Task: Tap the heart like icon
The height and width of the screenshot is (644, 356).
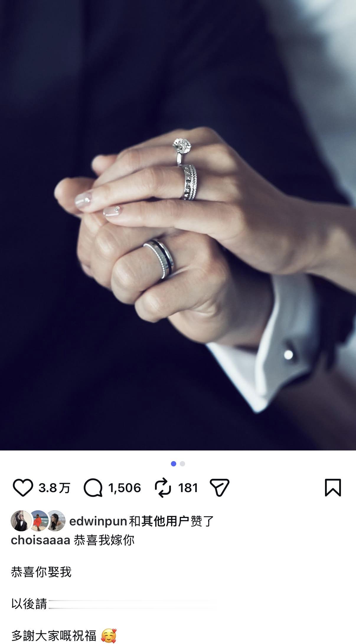Action: pos(23,488)
